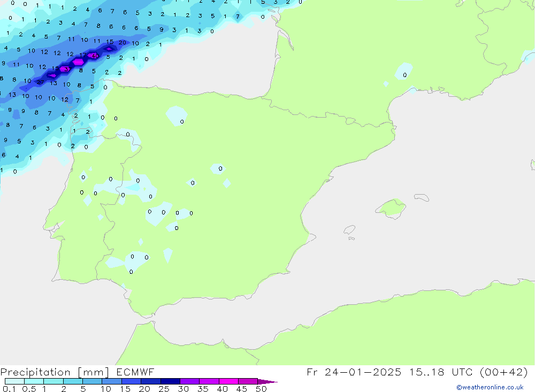
Task: Choose the 25–30 mm dark navy swatch
Action: (x=170, y=381)
